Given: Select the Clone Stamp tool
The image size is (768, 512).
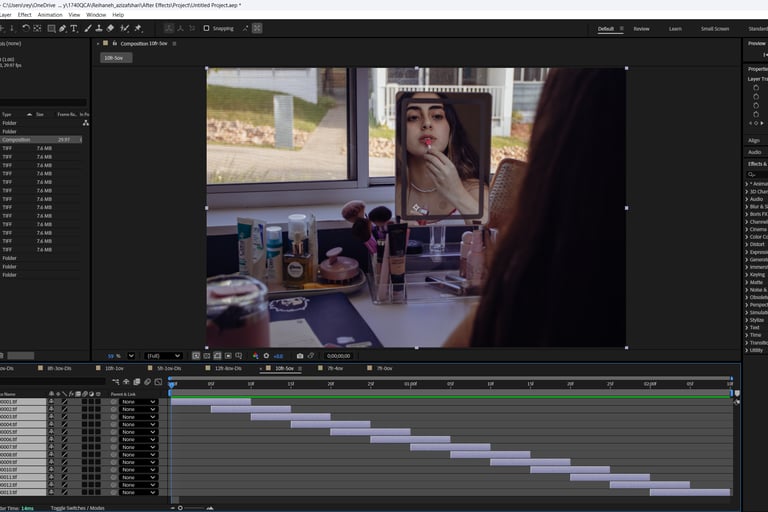Looking at the screenshot, I should [x=99, y=28].
